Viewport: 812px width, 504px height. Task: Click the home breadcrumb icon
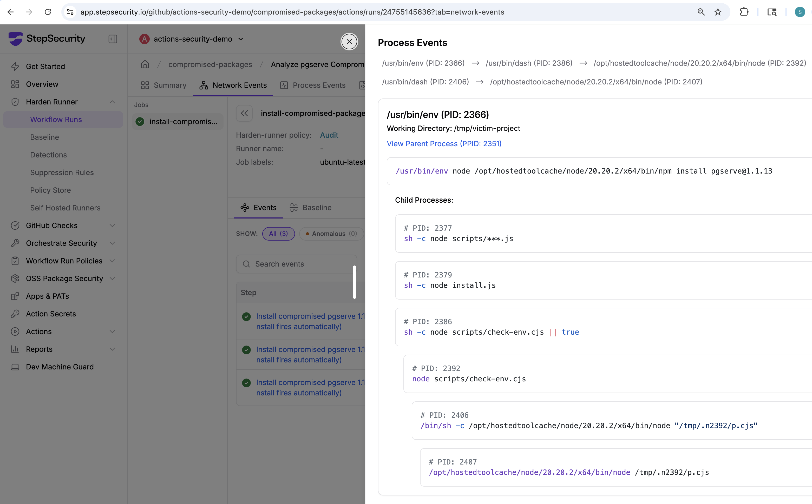click(x=145, y=64)
